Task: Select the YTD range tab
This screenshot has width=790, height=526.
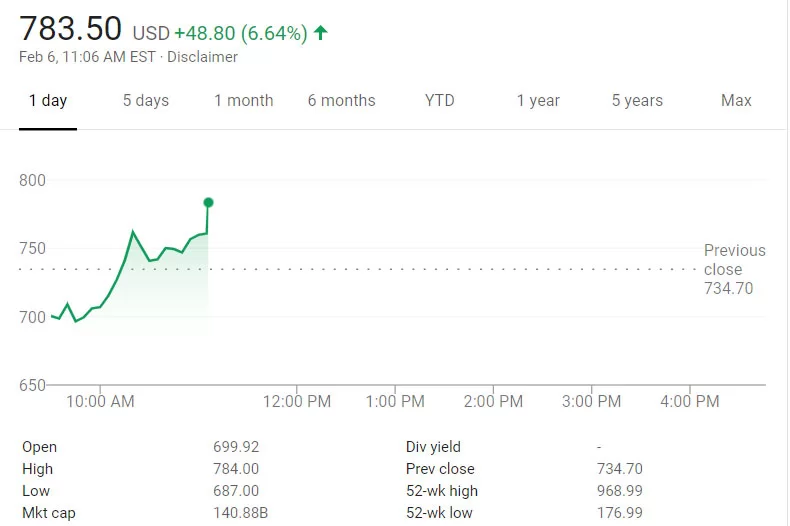Action: [x=439, y=100]
